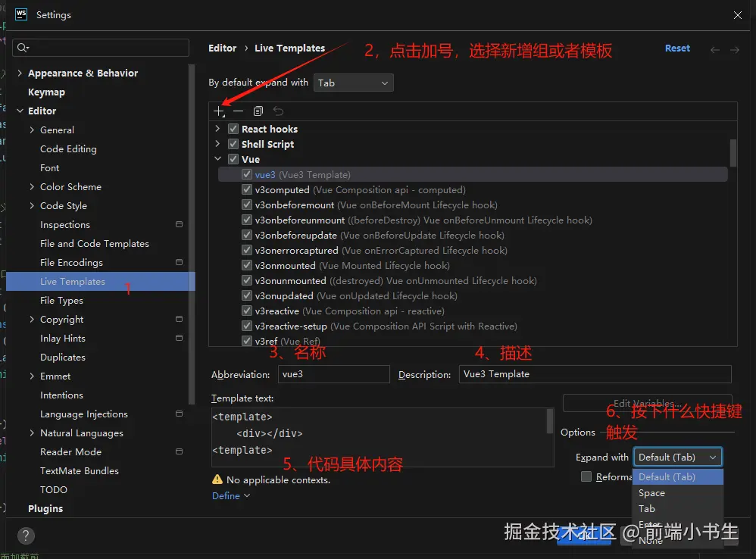This screenshot has height=559, width=756.
Task: Click the template text area scrollbar
Action: tap(550, 421)
